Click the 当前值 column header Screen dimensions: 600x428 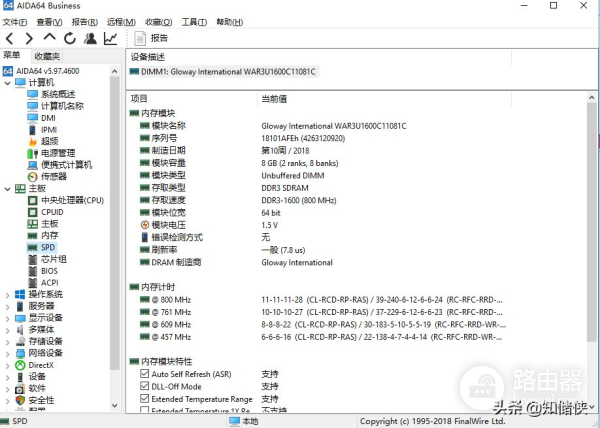[x=385, y=99]
